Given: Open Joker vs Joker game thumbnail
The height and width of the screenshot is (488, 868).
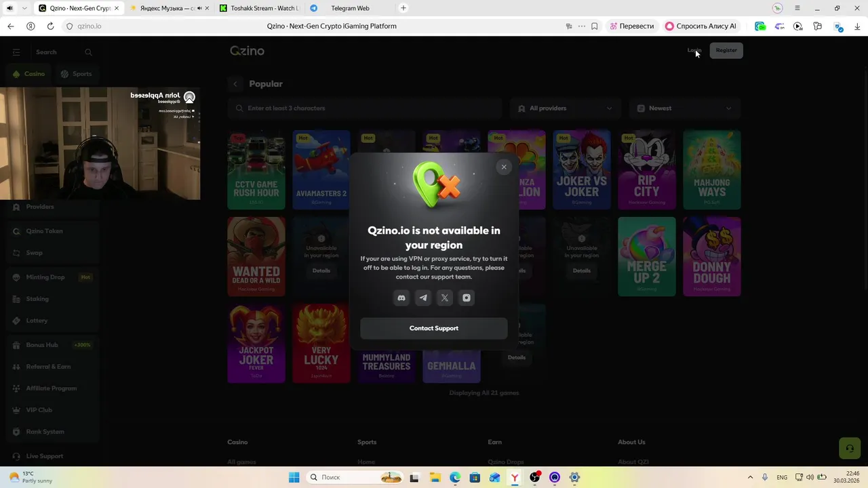Looking at the screenshot, I should [582, 169].
